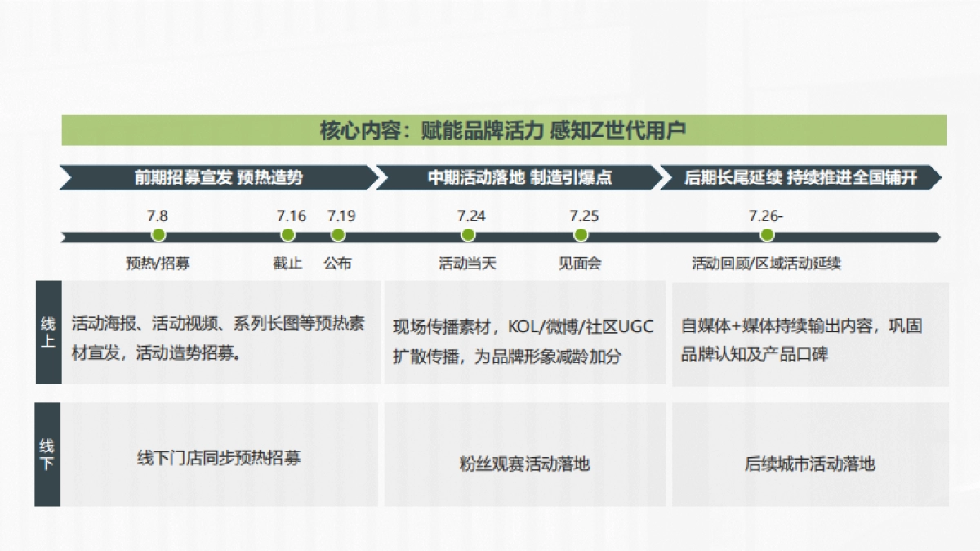980x551 pixels.
Task: Switch to the 线上 row label
Action: [x=47, y=333]
